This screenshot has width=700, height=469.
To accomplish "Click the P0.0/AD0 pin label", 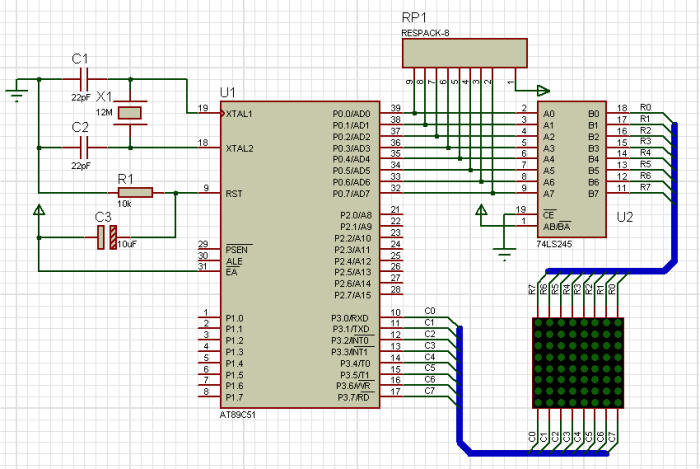I will [x=351, y=114].
